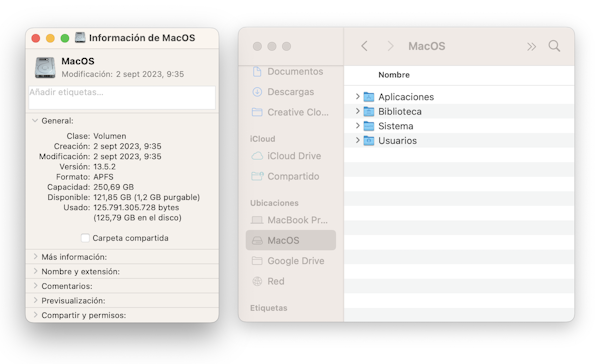Click the Formato value APFS
The width and height of the screenshot is (608, 364).
tap(103, 177)
